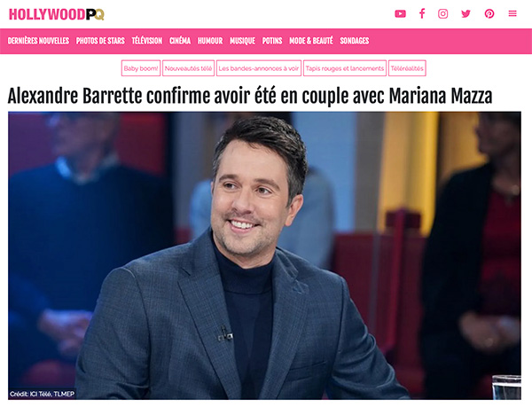Expand the hamburger menu icon

click(x=512, y=14)
